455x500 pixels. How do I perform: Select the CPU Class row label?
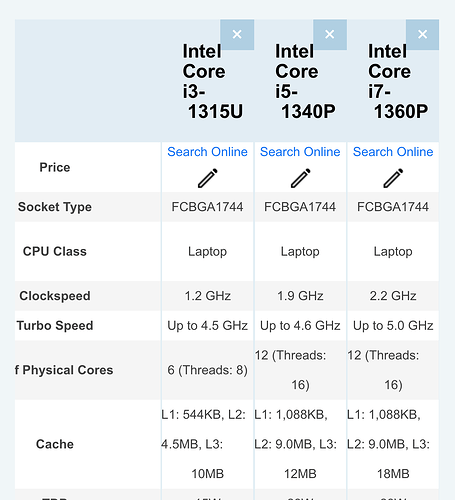tap(55, 251)
